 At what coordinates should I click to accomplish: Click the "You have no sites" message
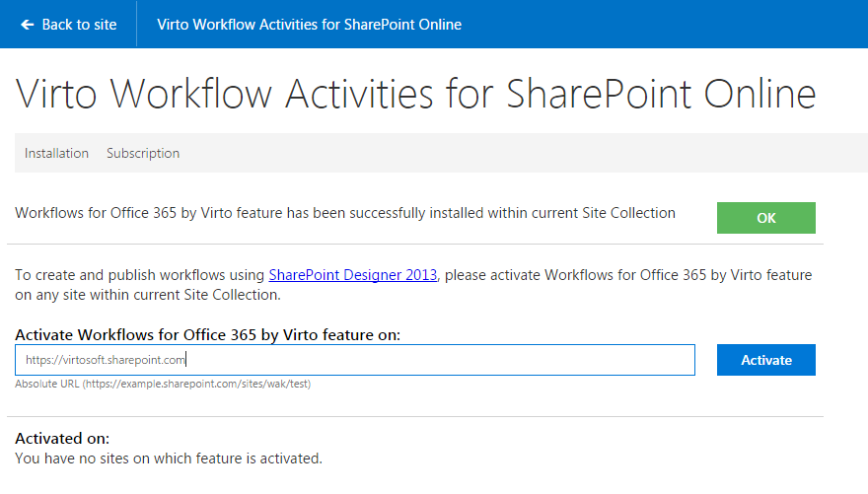point(169,459)
